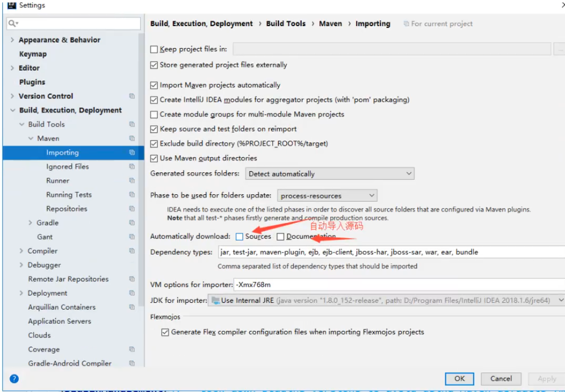Click the search magnifier icon in settings
Viewport: 565px width, 392px height.
click(12, 23)
